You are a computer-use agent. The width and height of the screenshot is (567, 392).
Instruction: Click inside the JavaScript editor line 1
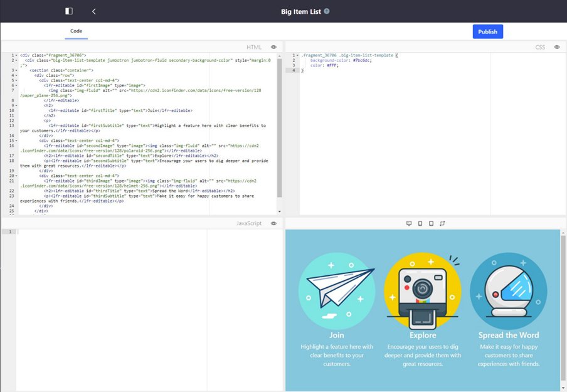pyautogui.click(x=113, y=232)
